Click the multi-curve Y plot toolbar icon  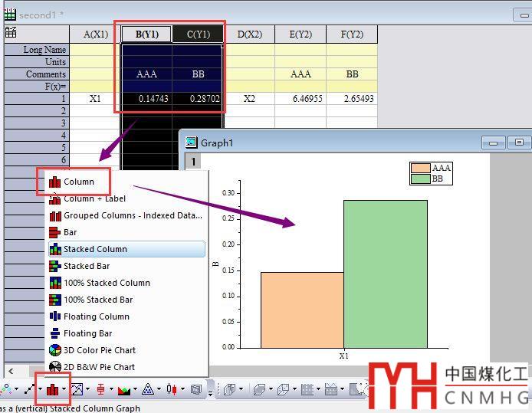77,389
